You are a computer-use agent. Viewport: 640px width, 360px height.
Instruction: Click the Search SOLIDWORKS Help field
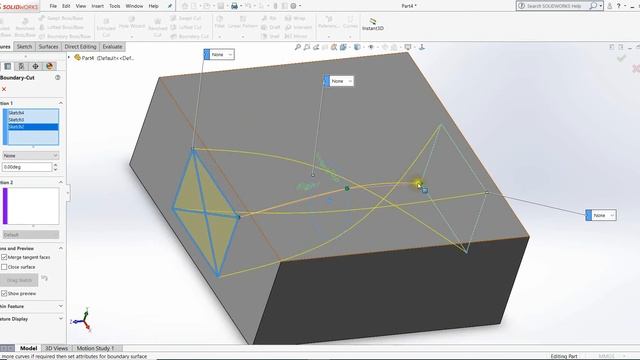click(553, 6)
